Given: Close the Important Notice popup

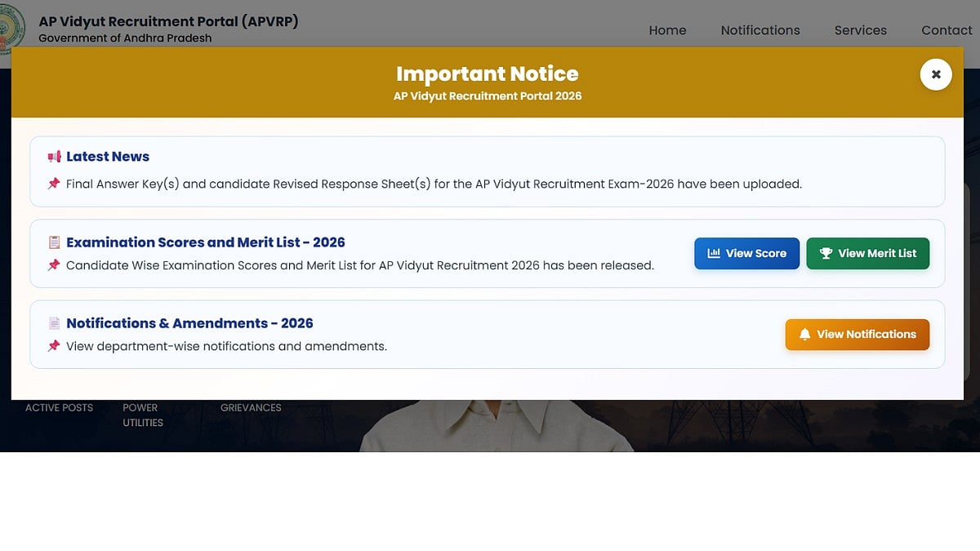Looking at the screenshot, I should tap(936, 74).
